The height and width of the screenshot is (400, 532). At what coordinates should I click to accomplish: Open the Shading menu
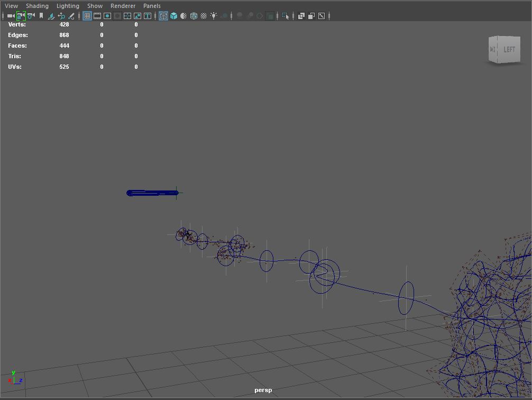click(37, 5)
